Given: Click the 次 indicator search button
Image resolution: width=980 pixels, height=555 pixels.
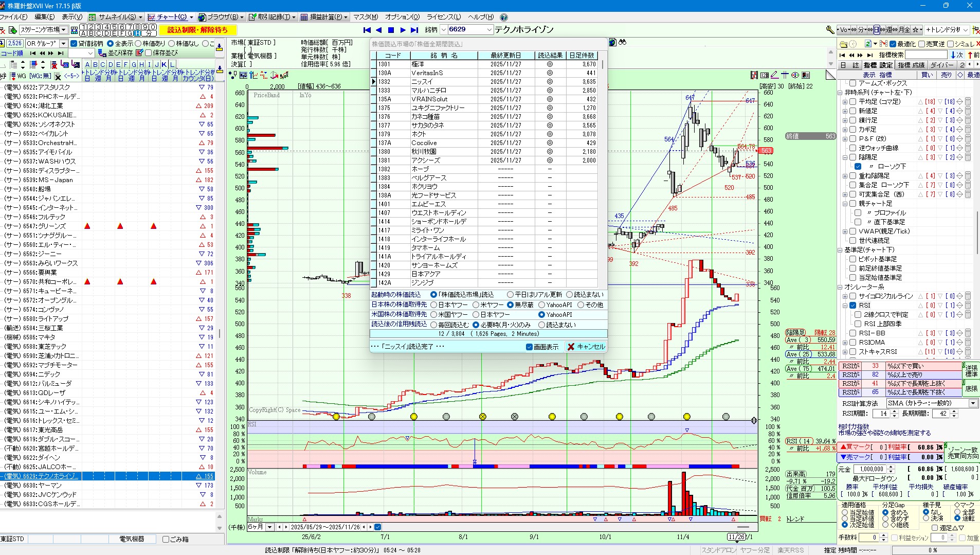Looking at the screenshot, I should point(957,55).
